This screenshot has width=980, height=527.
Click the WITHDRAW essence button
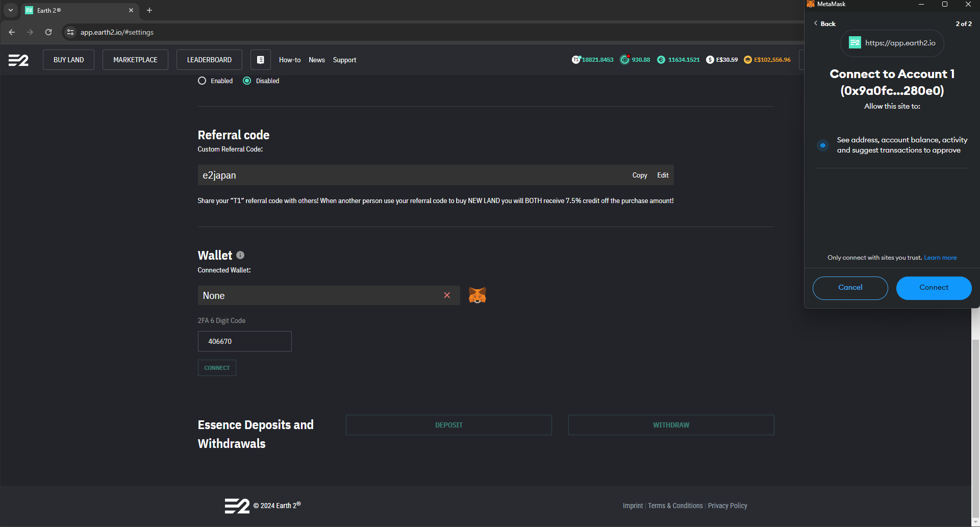coord(671,425)
